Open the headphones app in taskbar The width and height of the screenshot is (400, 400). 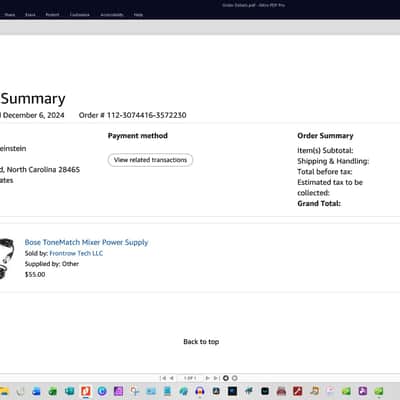(x=200, y=391)
